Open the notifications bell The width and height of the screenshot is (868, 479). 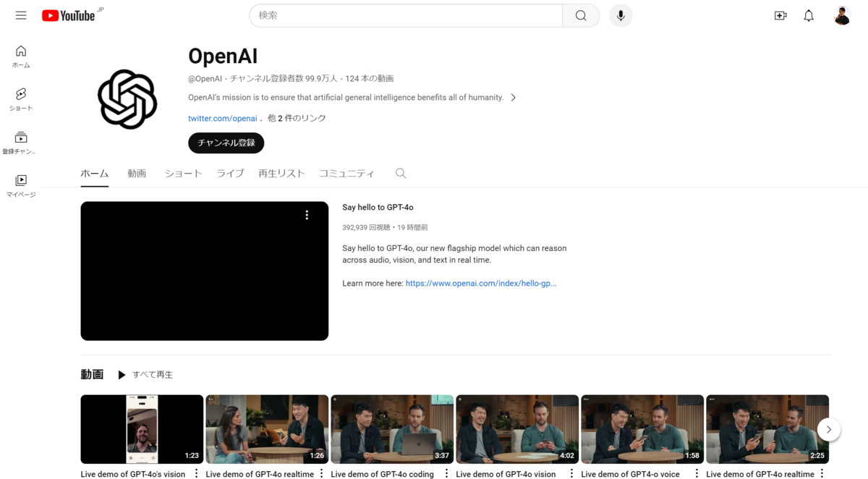pos(809,15)
